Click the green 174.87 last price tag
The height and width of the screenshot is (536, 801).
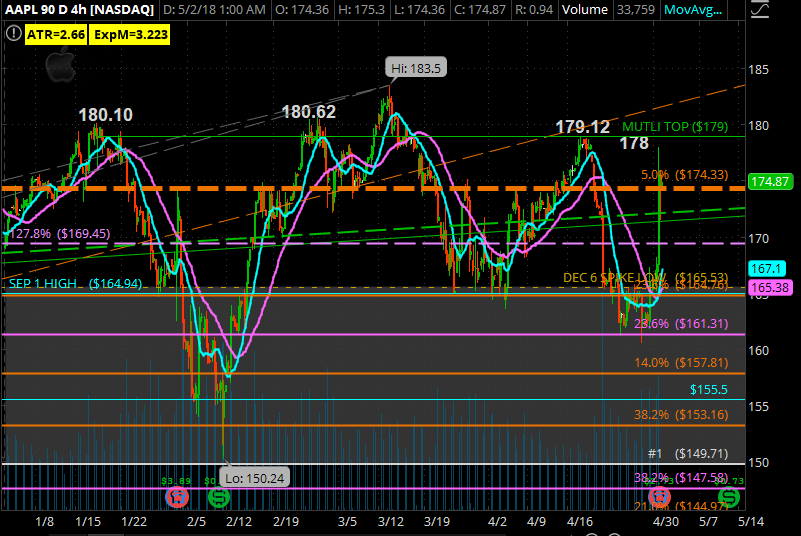pos(770,181)
